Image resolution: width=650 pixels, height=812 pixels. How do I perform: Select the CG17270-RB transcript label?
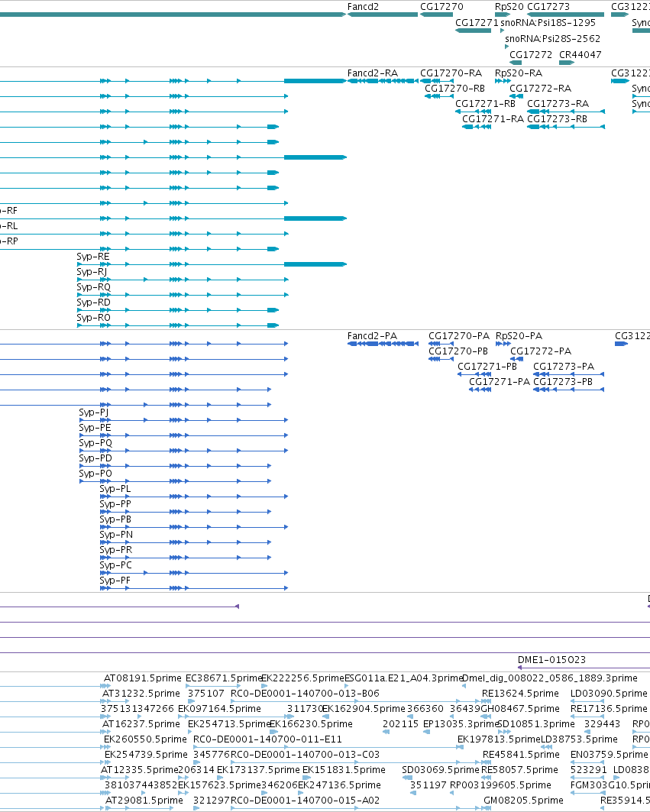click(454, 89)
